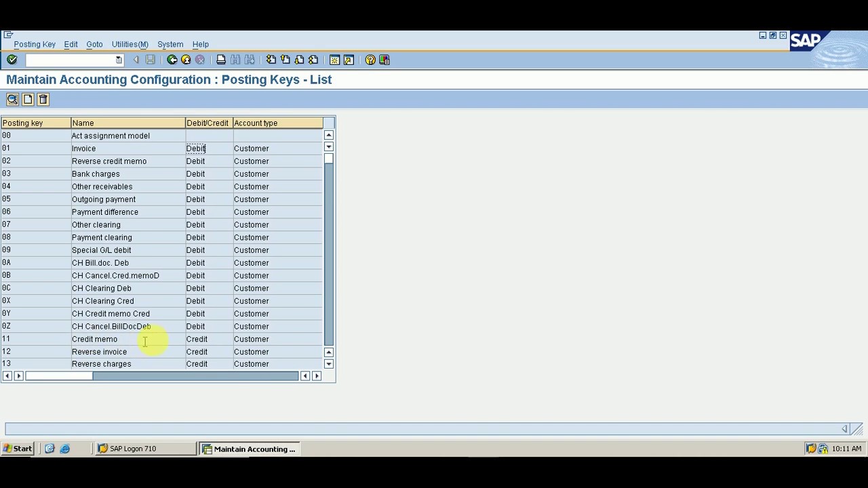Click the horizontal scroll-right arrow at bottom right

[317, 376]
